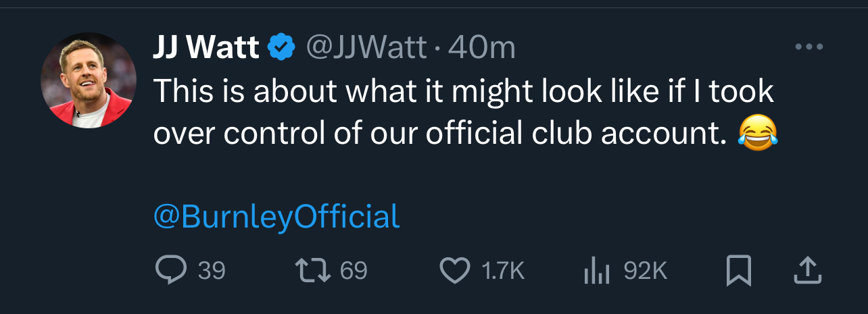Click the reply speech bubble icon

170,271
